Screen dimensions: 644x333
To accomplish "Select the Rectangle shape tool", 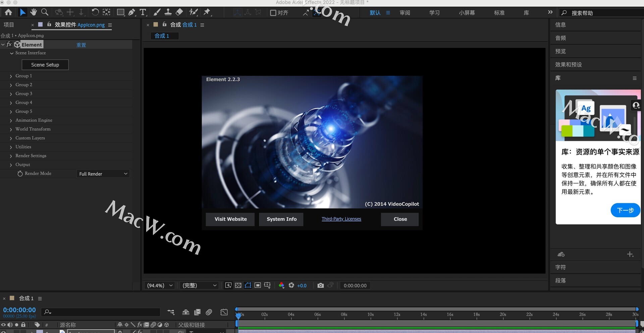I will pos(120,12).
